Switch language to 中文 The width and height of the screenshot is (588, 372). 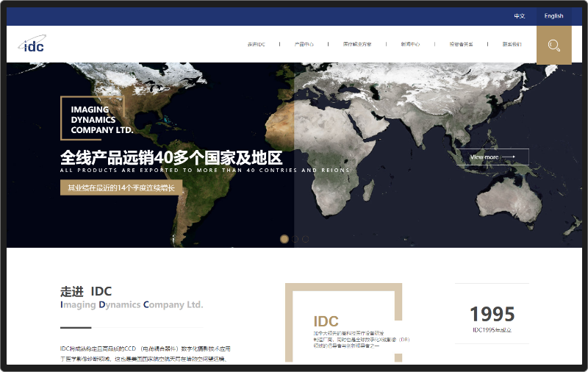point(520,16)
